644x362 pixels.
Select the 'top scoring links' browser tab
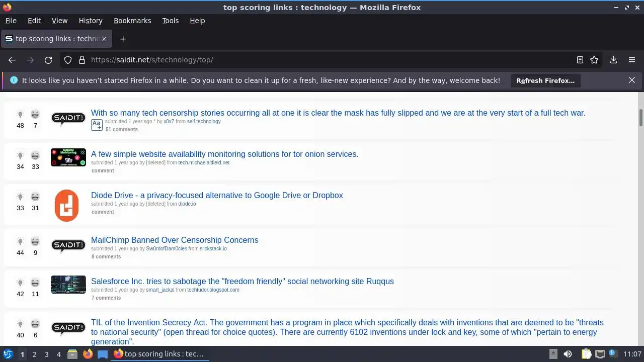click(x=56, y=39)
